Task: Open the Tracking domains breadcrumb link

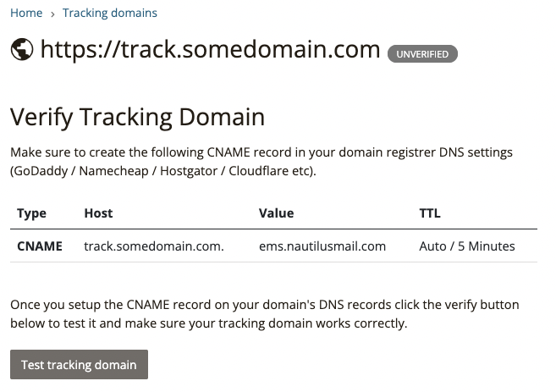Action: pyautogui.click(x=109, y=13)
